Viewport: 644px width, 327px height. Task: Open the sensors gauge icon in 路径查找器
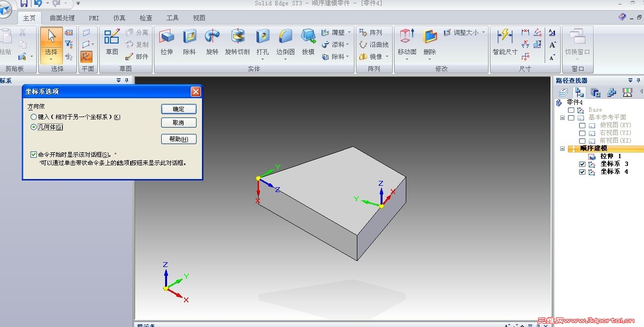click(628, 92)
